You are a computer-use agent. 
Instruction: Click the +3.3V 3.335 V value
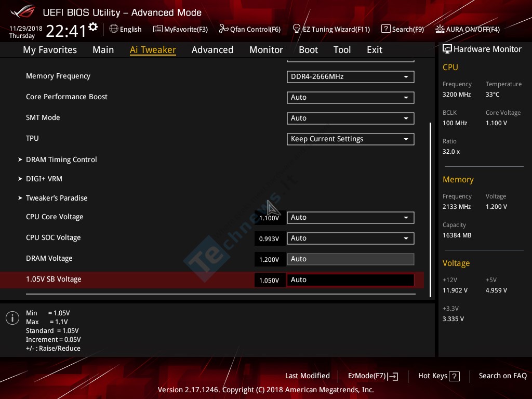(x=453, y=319)
